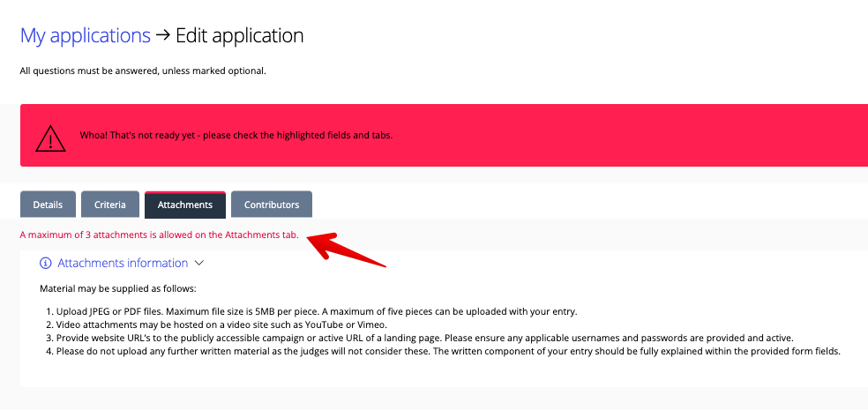Click the 'All questions must be answered' note
Screen dimensions: 868x410
pos(143,71)
